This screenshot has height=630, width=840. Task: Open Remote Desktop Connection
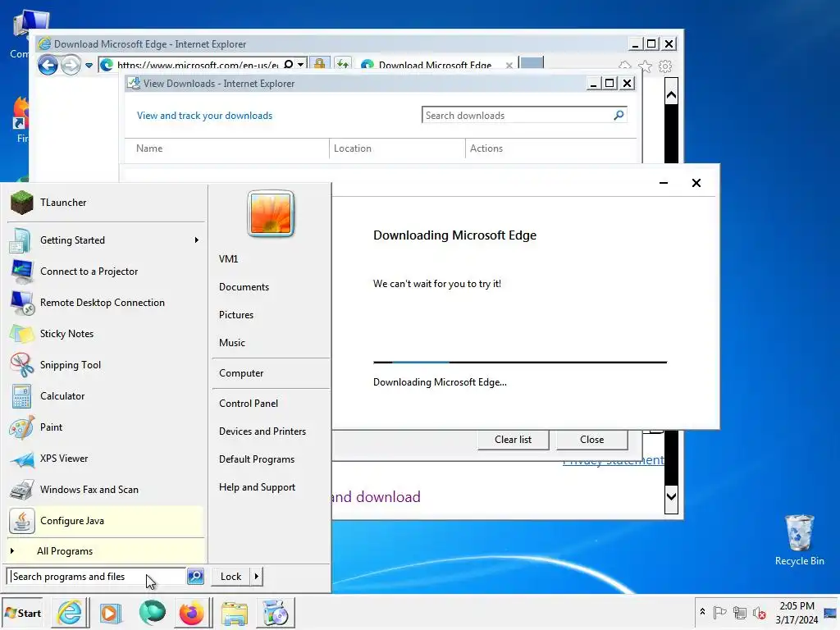106,303
